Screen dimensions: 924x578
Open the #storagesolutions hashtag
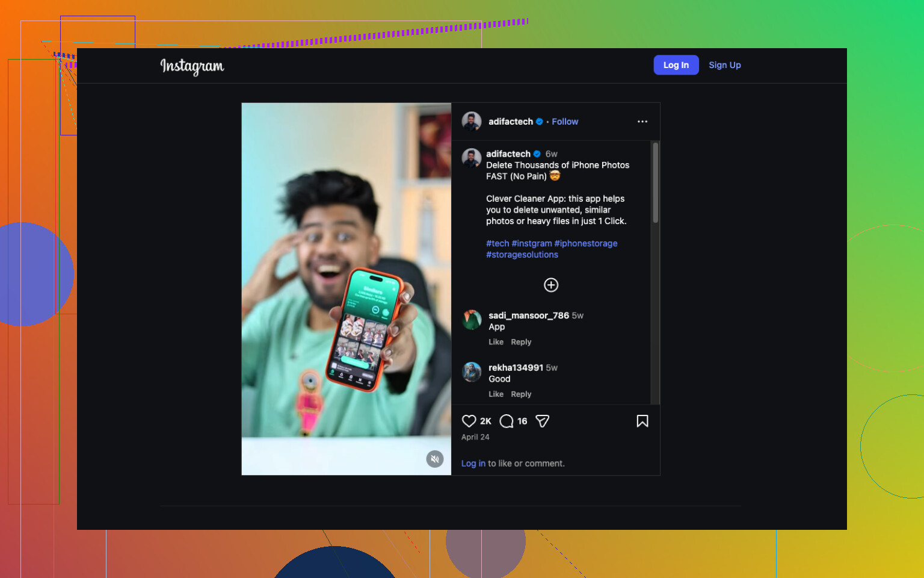[522, 255]
